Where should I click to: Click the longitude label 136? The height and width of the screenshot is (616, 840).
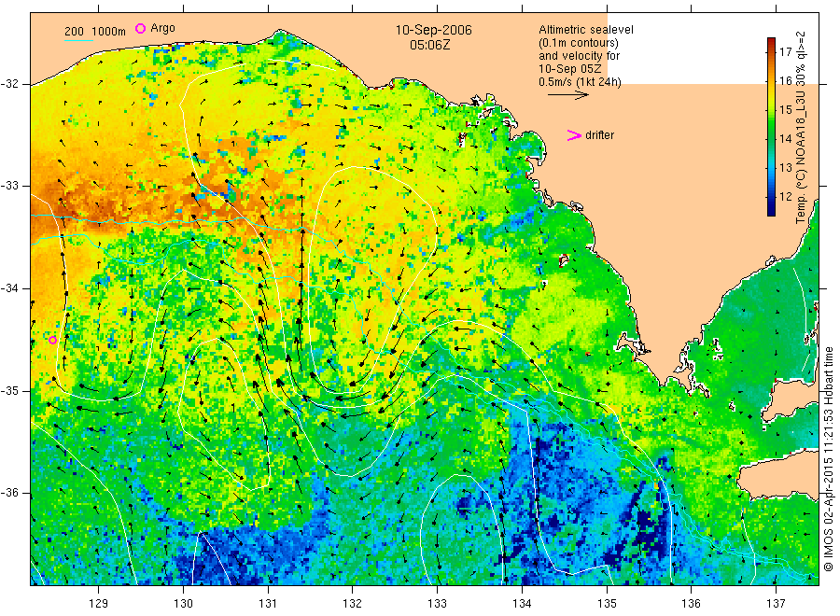click(x=691, y=604)
